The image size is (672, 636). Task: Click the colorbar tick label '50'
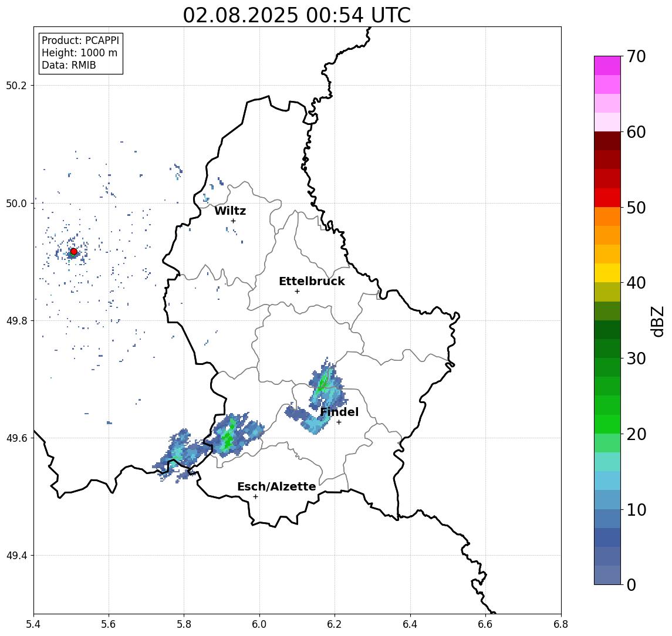tap(636, 208)
